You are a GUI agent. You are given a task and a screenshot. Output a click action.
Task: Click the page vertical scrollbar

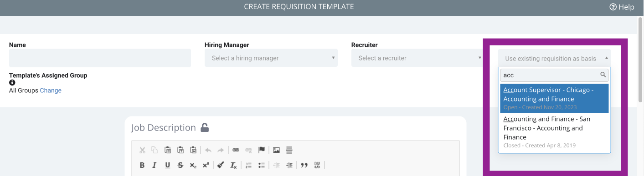(640, 60)
